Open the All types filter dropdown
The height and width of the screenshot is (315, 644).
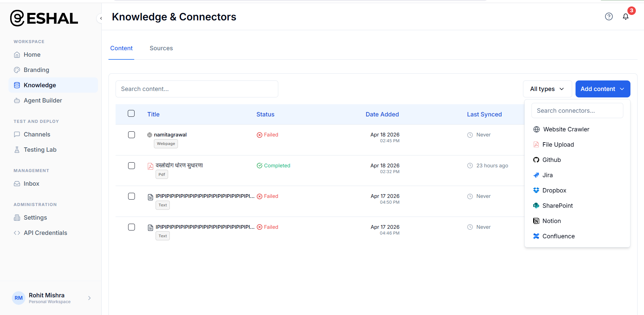(x=547, y=89)
